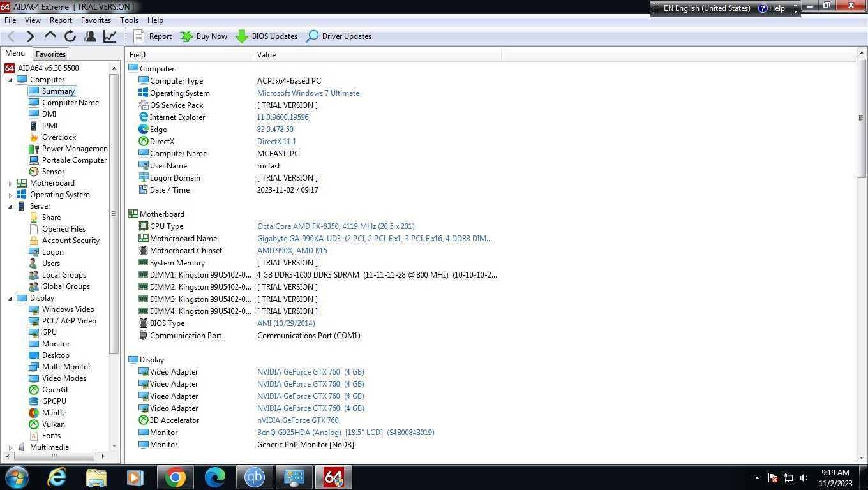Viewport: 868px width, 490px height.
Task: Select DMI in the tree
Action: point(49,114)
